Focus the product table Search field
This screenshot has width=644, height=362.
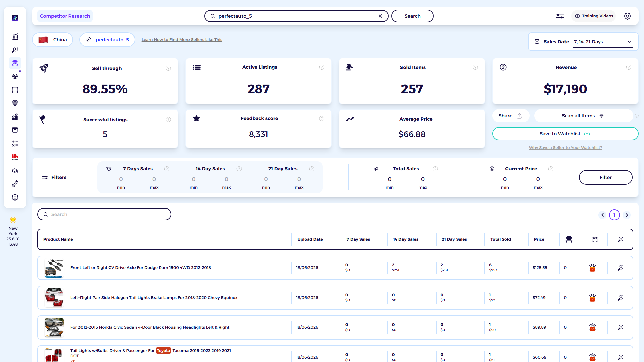tap(104, 214)
